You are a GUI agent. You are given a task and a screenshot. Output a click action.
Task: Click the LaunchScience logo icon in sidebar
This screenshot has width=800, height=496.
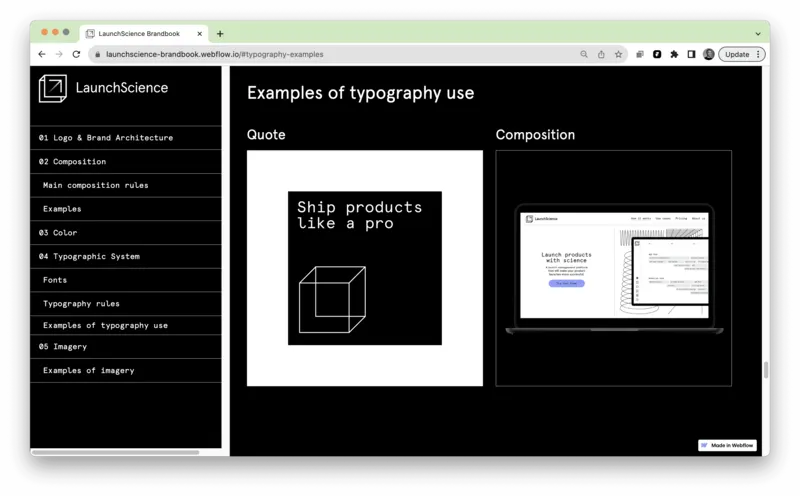[53, 88]
